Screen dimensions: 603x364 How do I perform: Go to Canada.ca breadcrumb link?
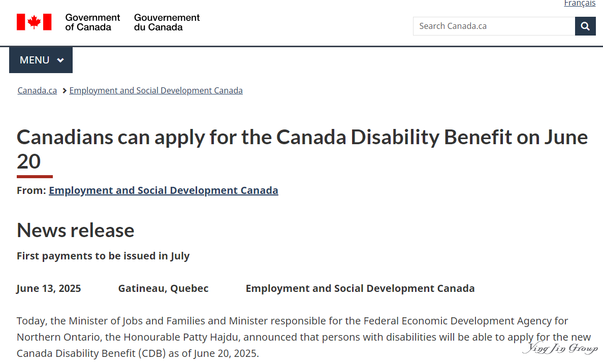pos(37,90)
